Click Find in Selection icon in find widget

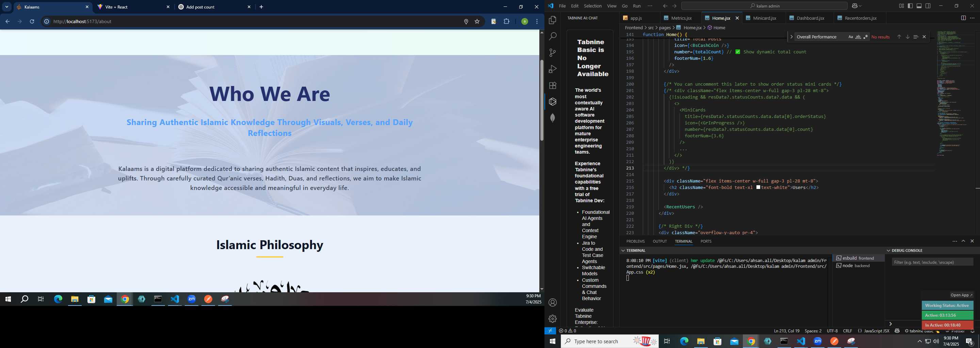916,37
